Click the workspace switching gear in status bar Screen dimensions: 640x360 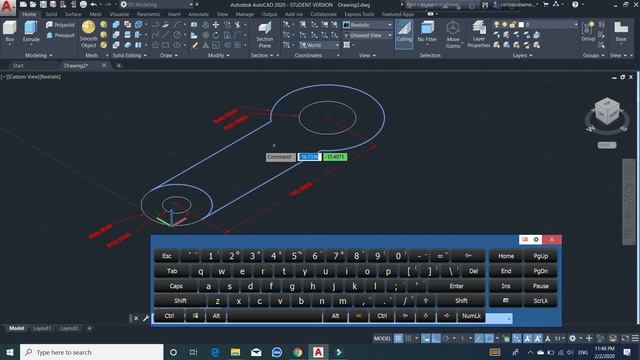[x=573, y=338]
